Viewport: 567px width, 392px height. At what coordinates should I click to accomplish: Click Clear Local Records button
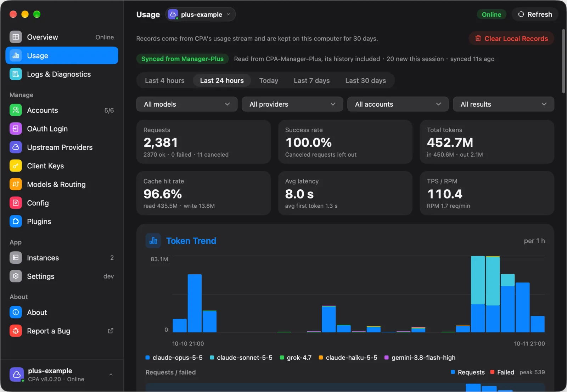[x=511, y=39]
